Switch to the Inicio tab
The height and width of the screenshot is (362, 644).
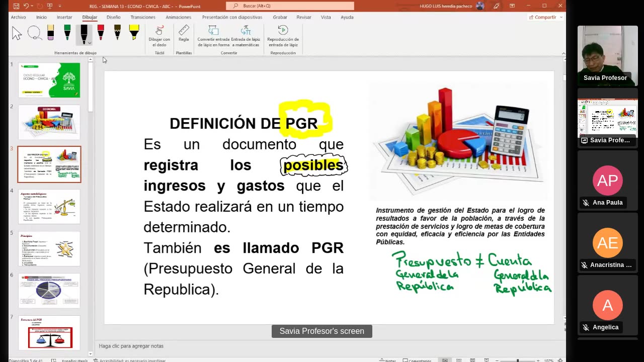tap(41, 17)
